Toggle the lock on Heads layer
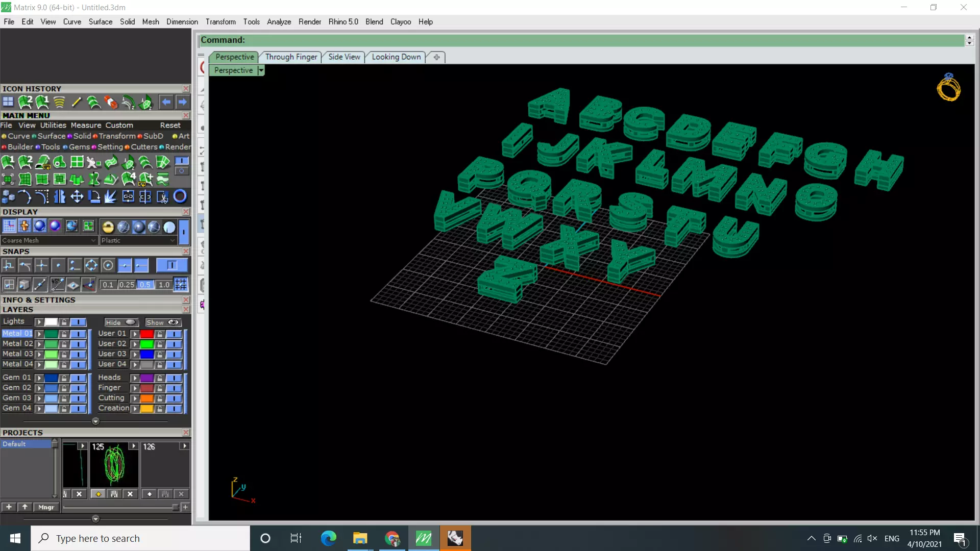The height and width of the screenshot is (551, 980). (x=160, y=378)
